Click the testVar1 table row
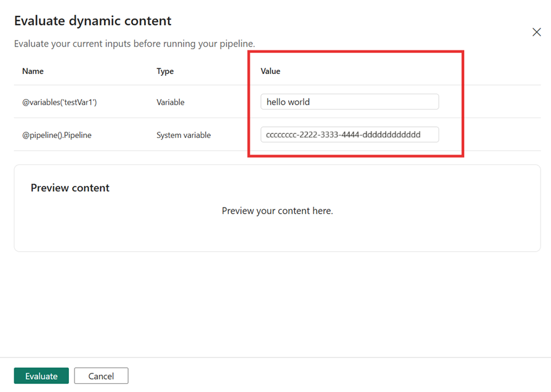The height and width of the screenshot is (392, 551). (x=185, y=102)
